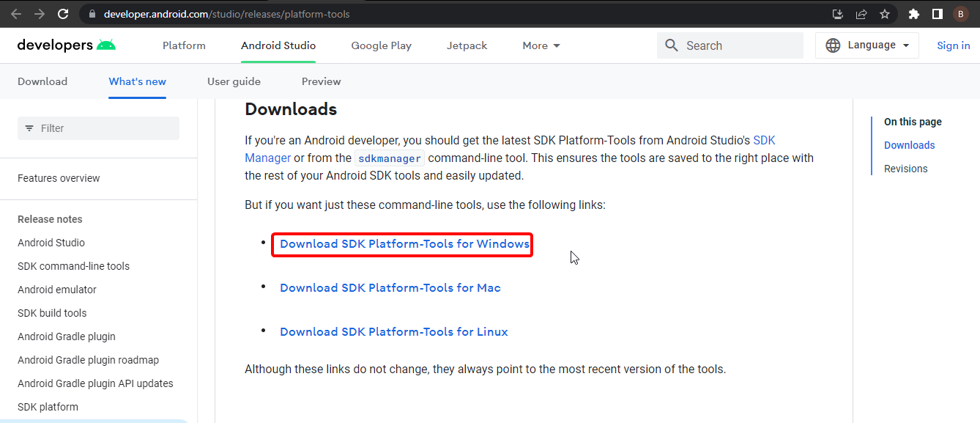Open the Extensions puzzle icon
Image resolution: width=980 pixels, height=423 pixels.
pyautogui.click(x=913, y=14)
